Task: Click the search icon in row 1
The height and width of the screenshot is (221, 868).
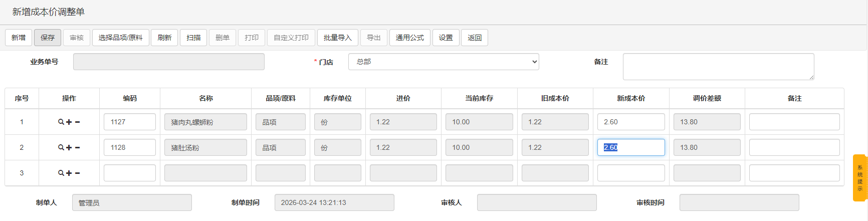Action: click(x=61, y=122)
